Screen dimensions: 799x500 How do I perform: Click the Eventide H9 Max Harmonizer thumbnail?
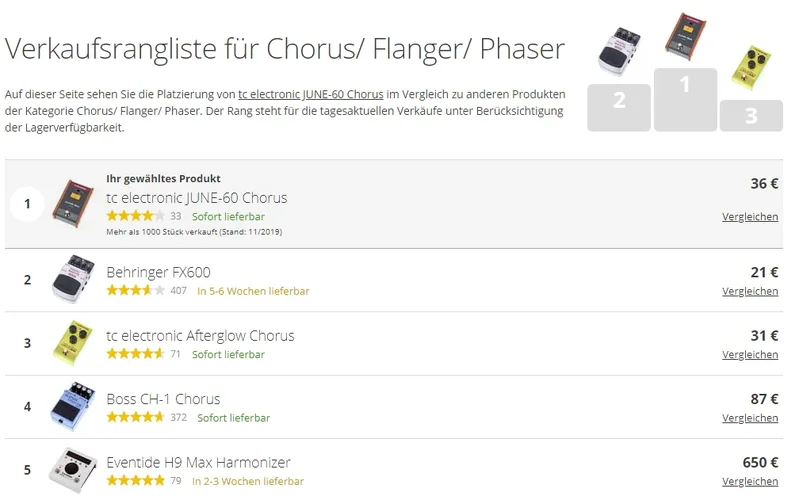tap(72, 469)
